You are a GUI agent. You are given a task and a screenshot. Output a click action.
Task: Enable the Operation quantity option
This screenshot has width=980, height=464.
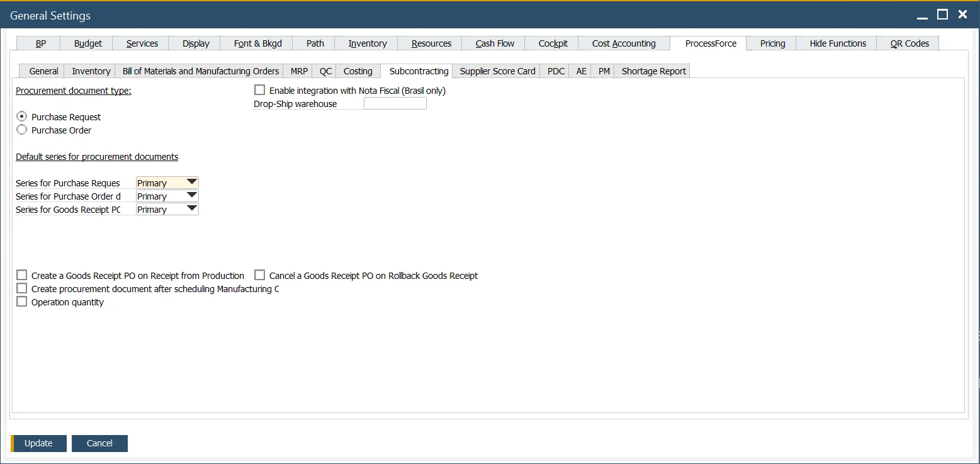22,301
